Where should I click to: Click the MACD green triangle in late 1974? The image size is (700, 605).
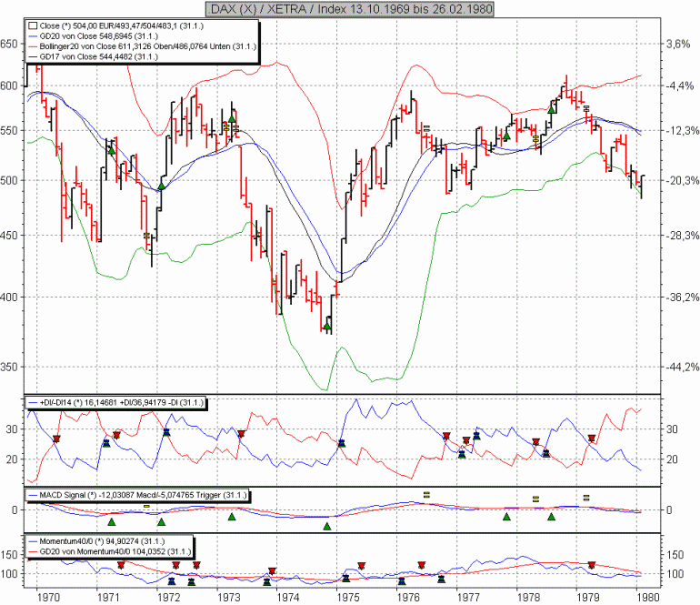coord(327,527)
